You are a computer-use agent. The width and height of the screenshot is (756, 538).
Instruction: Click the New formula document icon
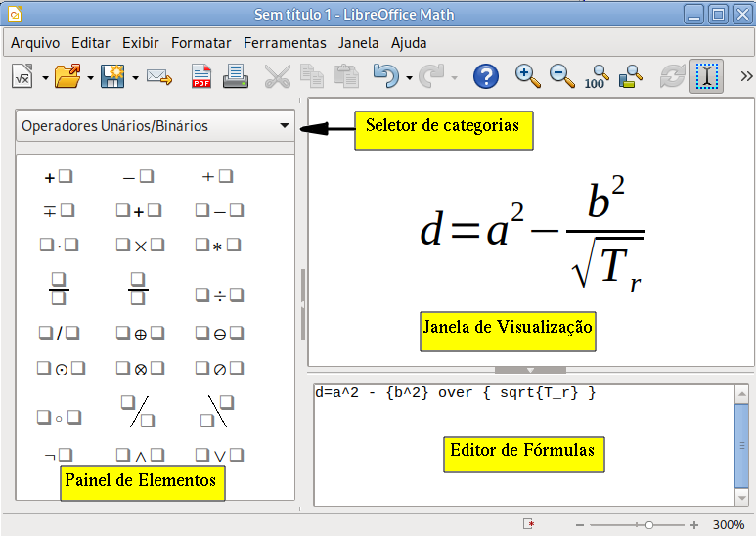22,76
